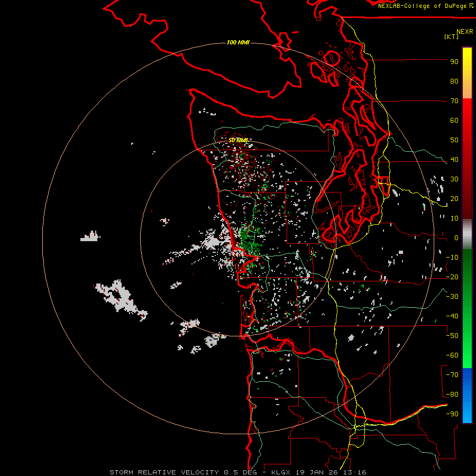Select the 100 NMI range ring label
The width and height of the screenshot is (476, 476).
[239, 42]
